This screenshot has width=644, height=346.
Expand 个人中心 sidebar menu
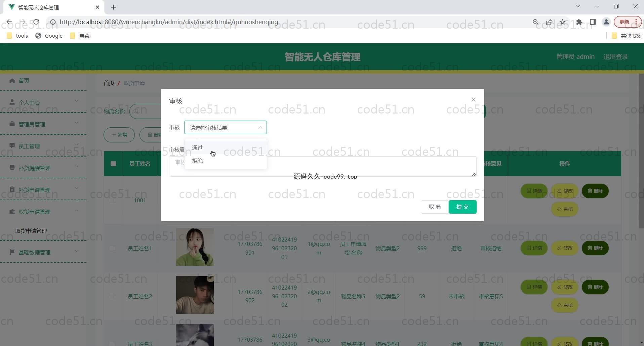tap(43, 102)
